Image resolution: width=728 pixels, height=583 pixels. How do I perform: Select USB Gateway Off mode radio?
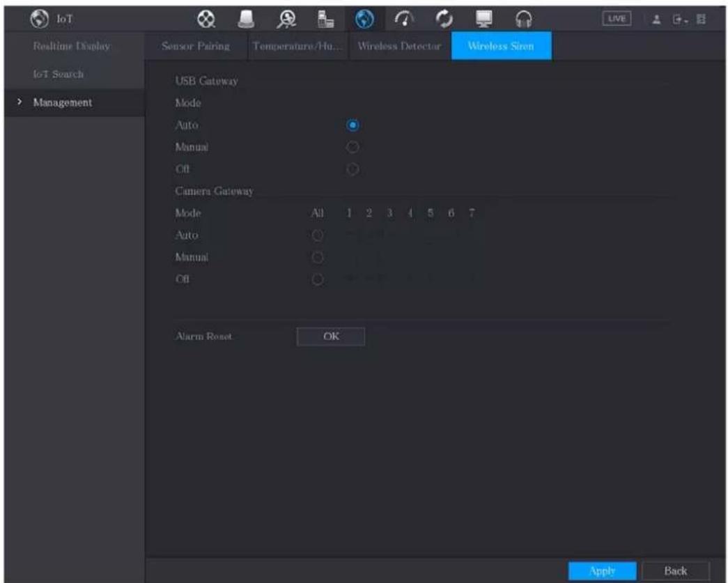tap(353, 169)
